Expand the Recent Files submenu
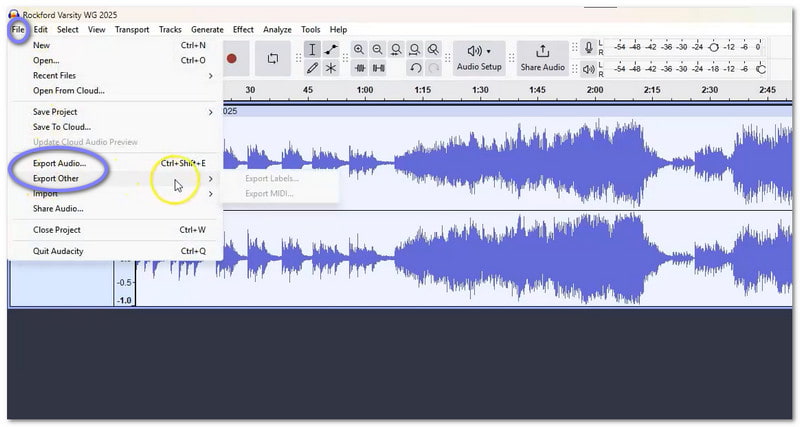 pyautogui.click(x=117, y=76)
